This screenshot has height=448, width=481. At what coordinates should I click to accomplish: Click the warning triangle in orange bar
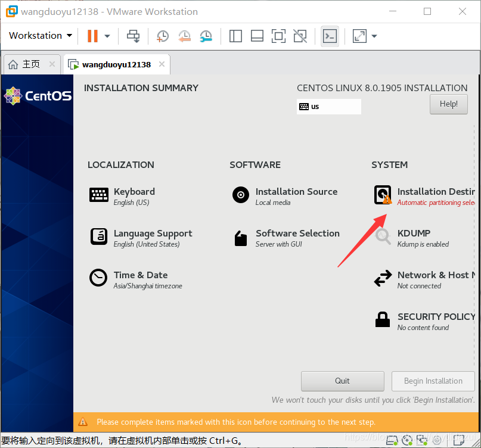point(83,422)
